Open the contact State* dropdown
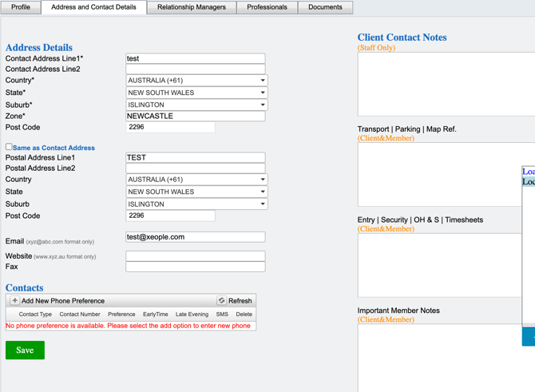This screenshot has width=535, height=392. (x=196, y=93)
